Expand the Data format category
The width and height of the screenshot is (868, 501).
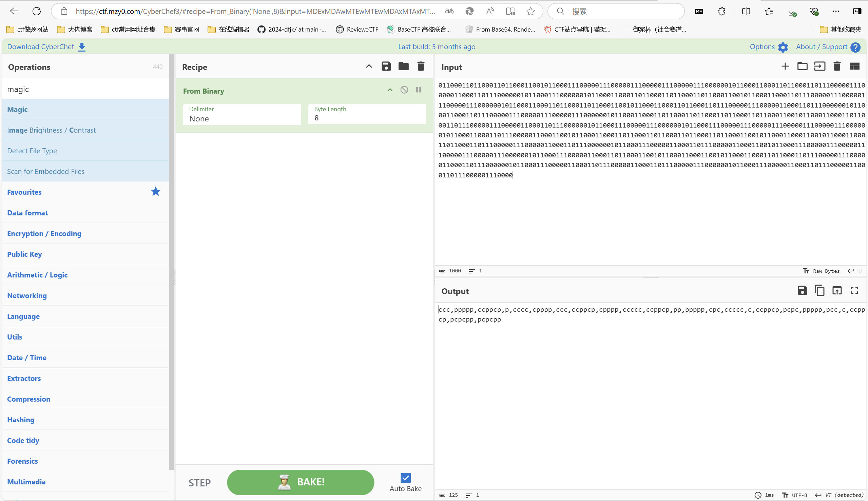click(x=85, y=213)
